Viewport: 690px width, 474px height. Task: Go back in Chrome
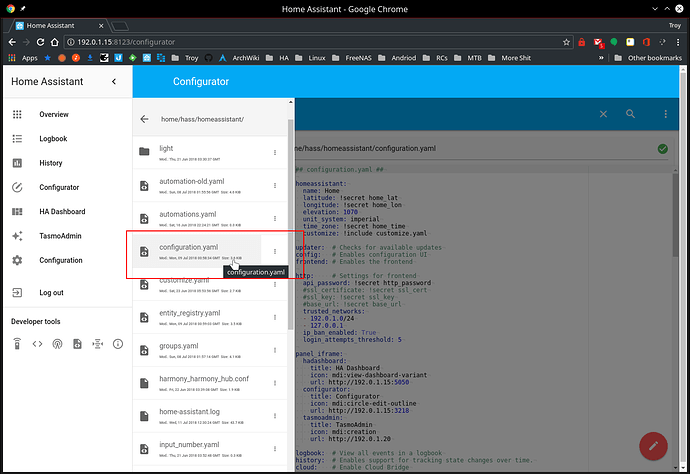[x=12, y=42]
